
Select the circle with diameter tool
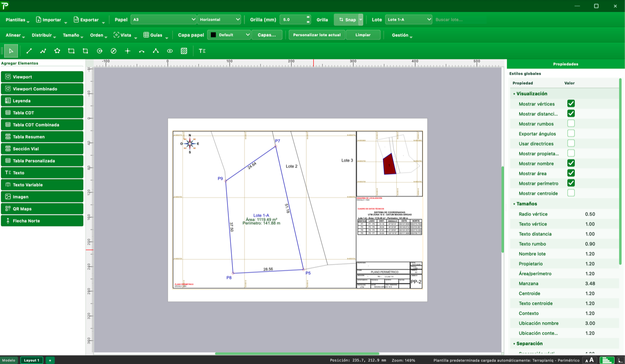pos(113,51)
